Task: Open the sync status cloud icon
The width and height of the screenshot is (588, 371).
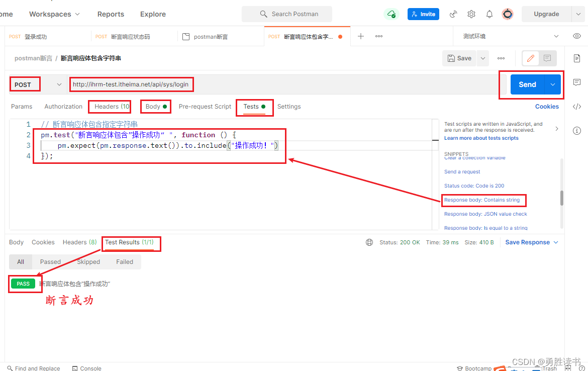Action: pos(391,14)
